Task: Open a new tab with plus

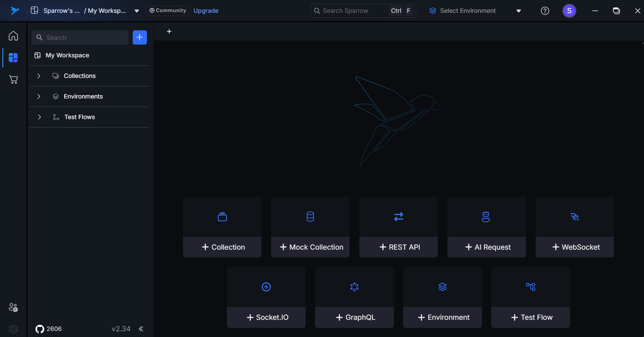Action: [x=169, y=31]
